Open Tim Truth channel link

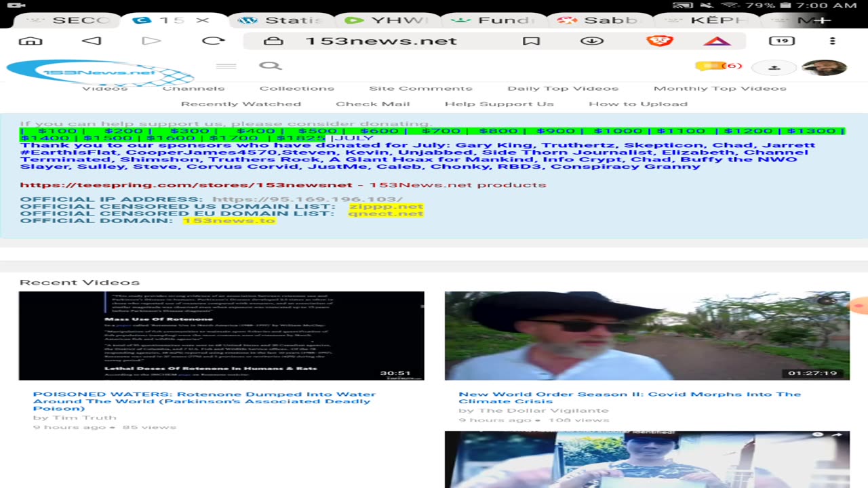click(x=83, y=418)
